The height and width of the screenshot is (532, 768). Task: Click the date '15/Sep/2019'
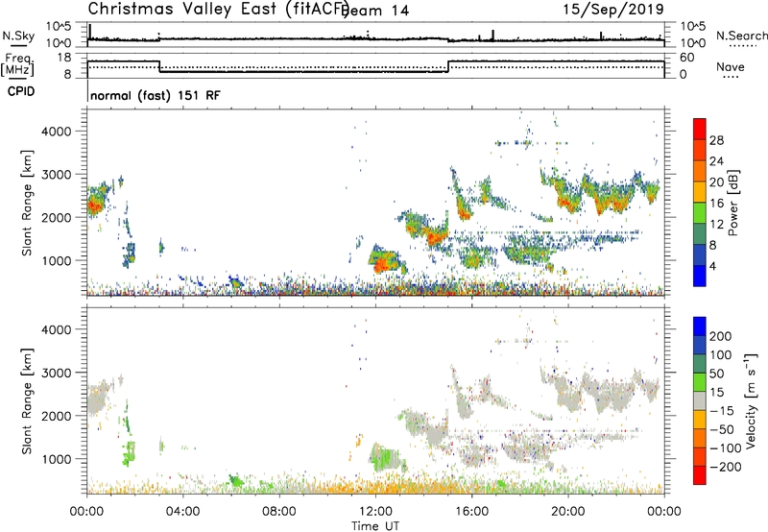tap(613, 10)
